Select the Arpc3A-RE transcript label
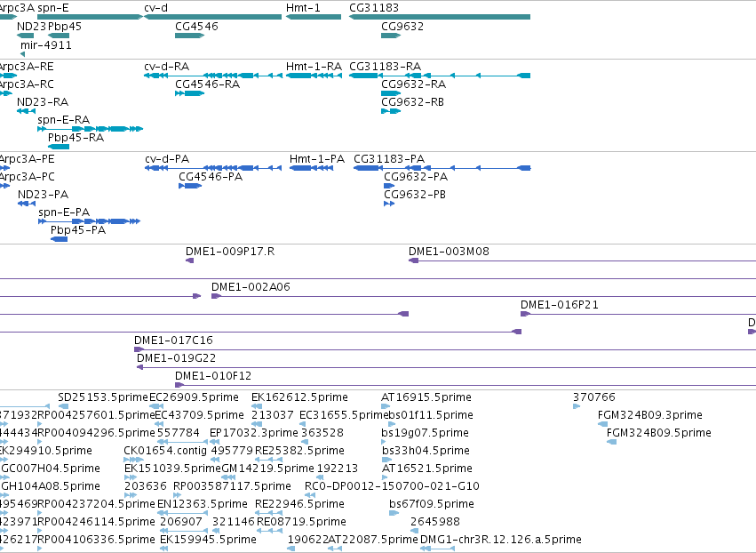The width and height of the screenshot is (756, 553). click(x=27, y=67)
